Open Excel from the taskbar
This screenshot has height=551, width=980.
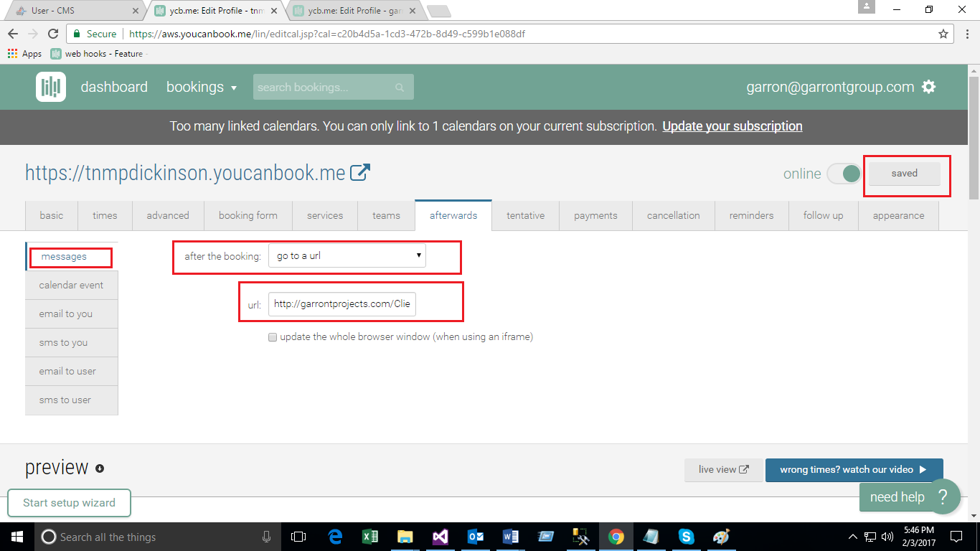(369, 537)
